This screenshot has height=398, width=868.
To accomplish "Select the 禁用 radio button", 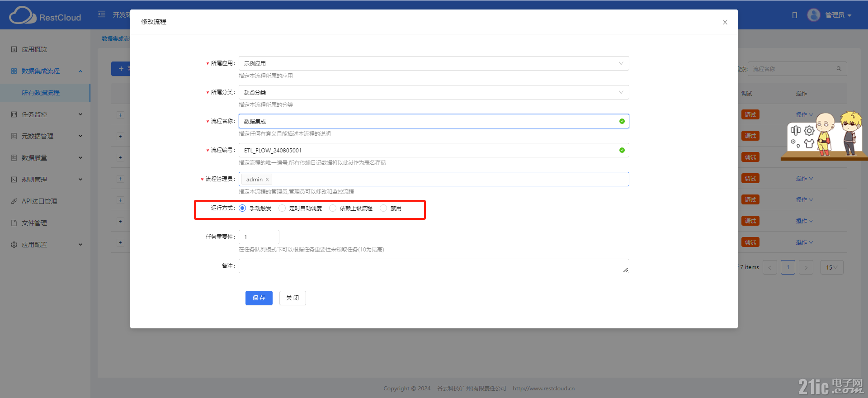I will pyautogui.click(x=383, y=208).
